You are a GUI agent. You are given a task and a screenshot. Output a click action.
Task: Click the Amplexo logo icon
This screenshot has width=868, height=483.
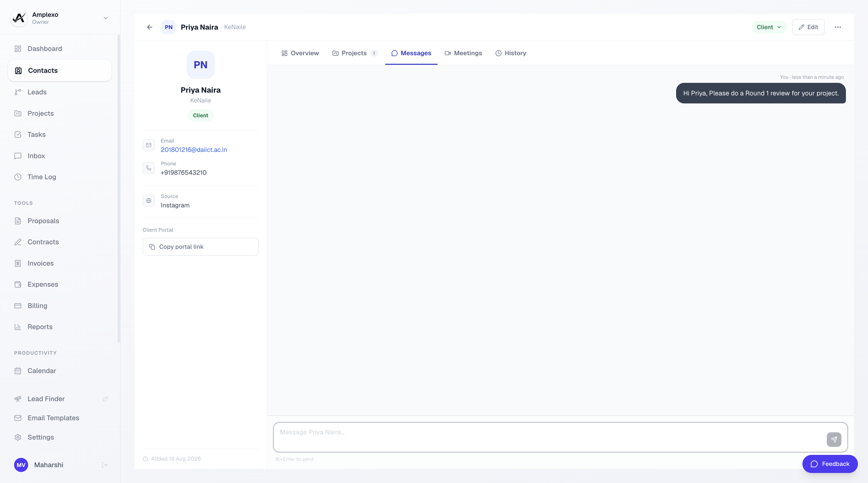(19, 18)
